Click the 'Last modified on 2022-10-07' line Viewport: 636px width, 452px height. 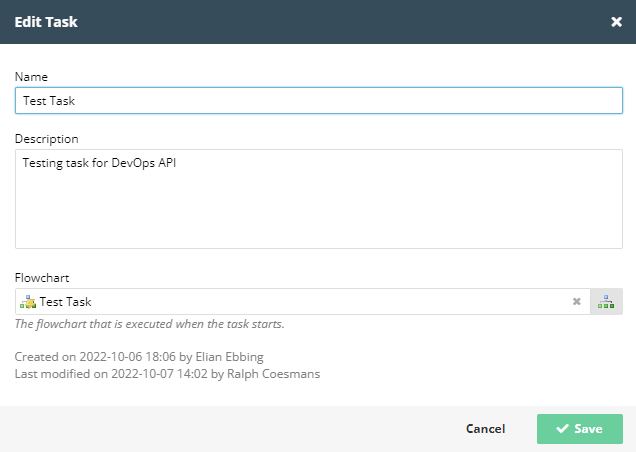[167, 374]
